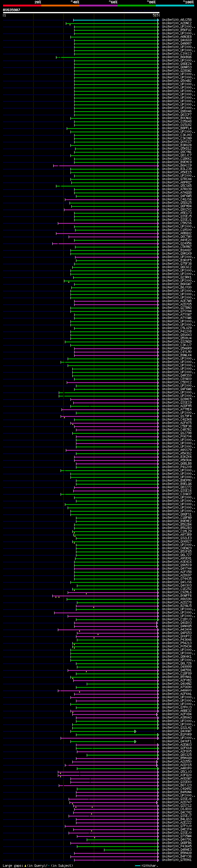Click the white query sequence bar
The width and height of the screenshot is (197, 868).
pos(81,13)
